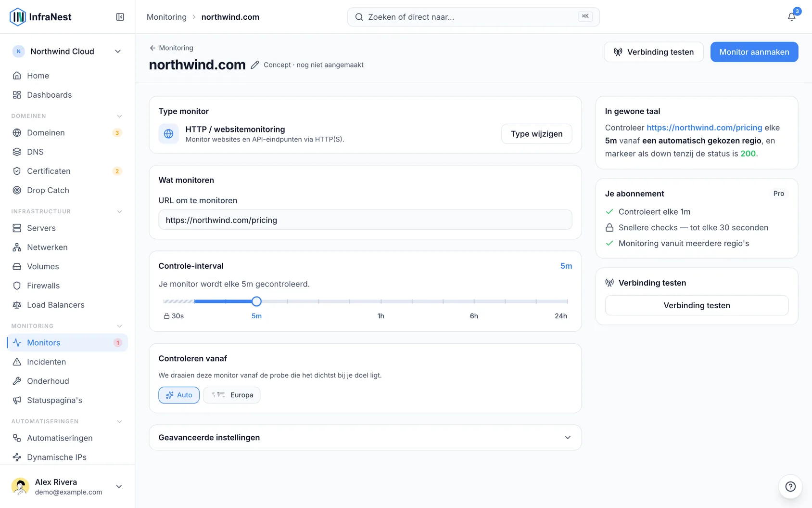Expand Geavanceerde instellingen section
The image size is (812, 508).
(365, 437)
